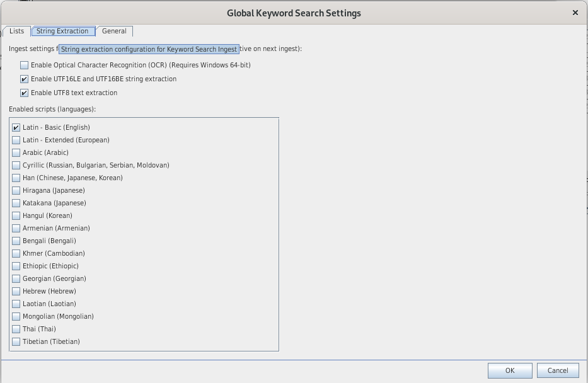Check the Hangul (Korean) option
The height and width of the screenshot is (383, 588).
(x=16, y=215)
